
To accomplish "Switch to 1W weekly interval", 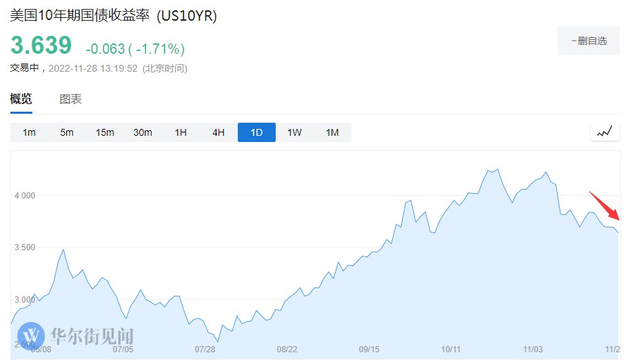I will [x=294, y=132].
